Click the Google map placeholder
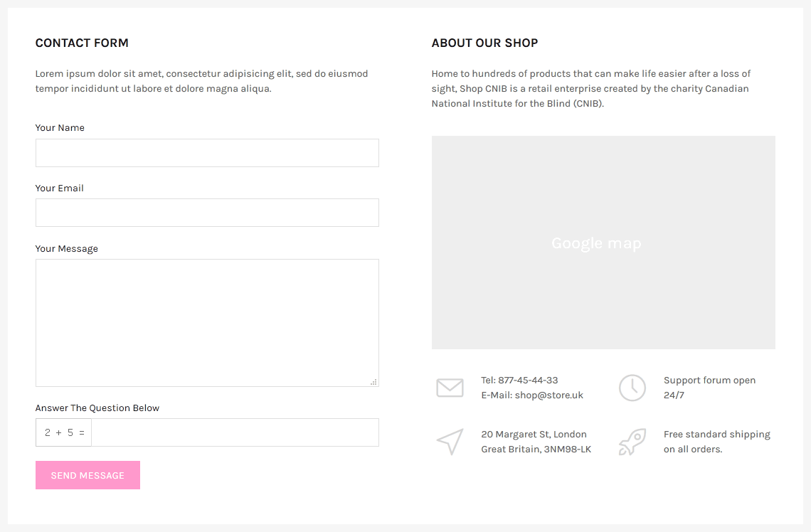Image resolution: width=811 pixels, height=532 pixels. [x=603, y=243]
